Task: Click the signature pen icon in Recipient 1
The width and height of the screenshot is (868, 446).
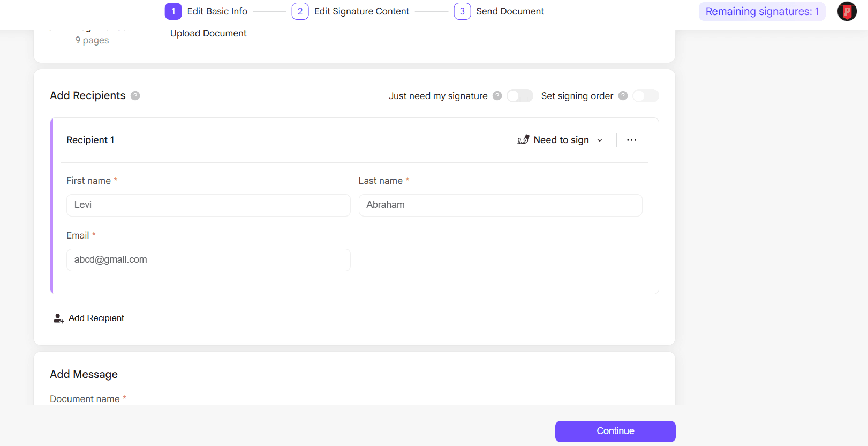Action: pyautogui.click(x=523, y=140)
